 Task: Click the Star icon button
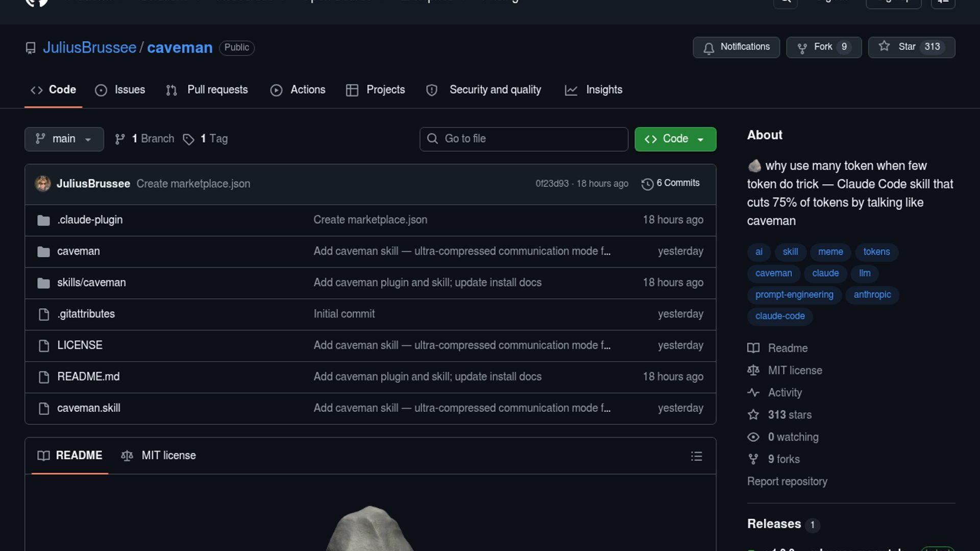click(884, 46)
